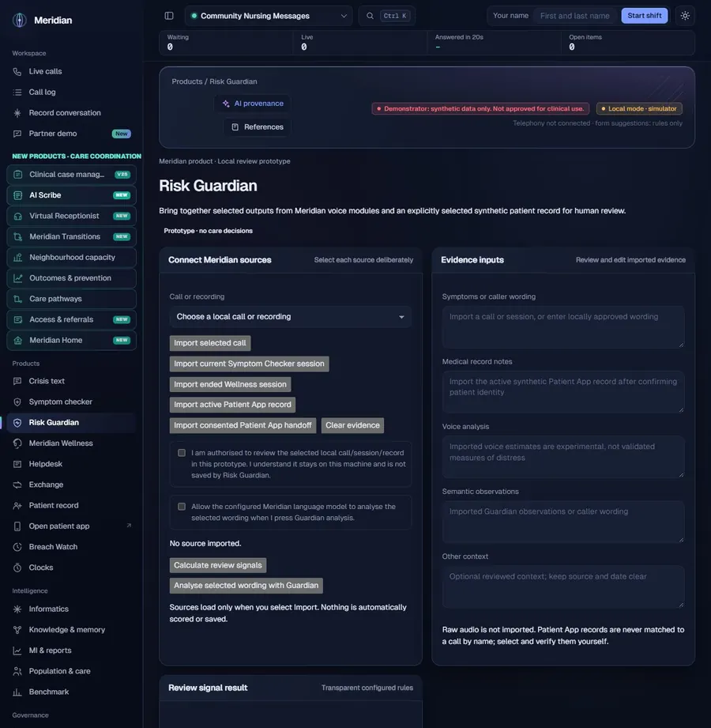This screenshot has width=711, height=728.
Task: Click the Symptoms or caller wording textarea
Action: tap(563, 327)
